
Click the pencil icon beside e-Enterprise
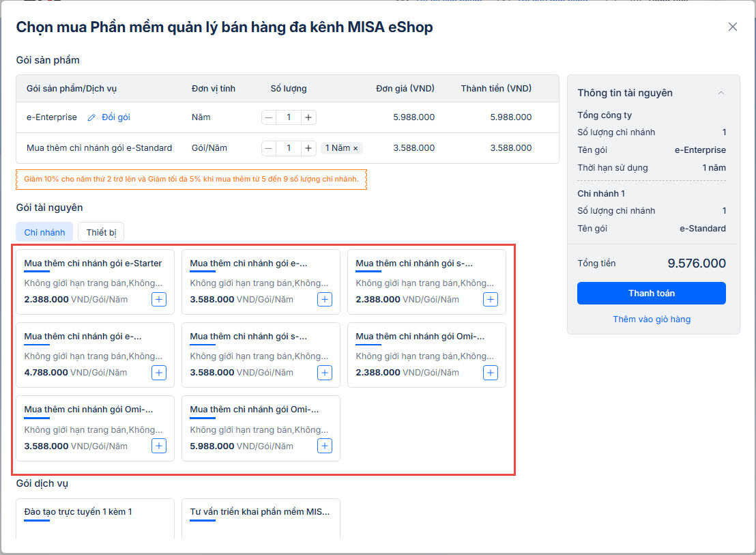(92, 117)
